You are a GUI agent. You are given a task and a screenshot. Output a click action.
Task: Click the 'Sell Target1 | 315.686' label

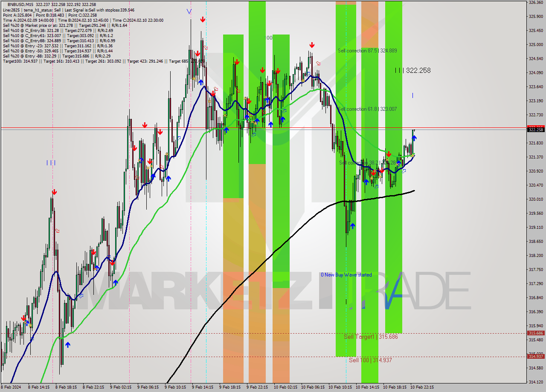[x=371, y=337]
